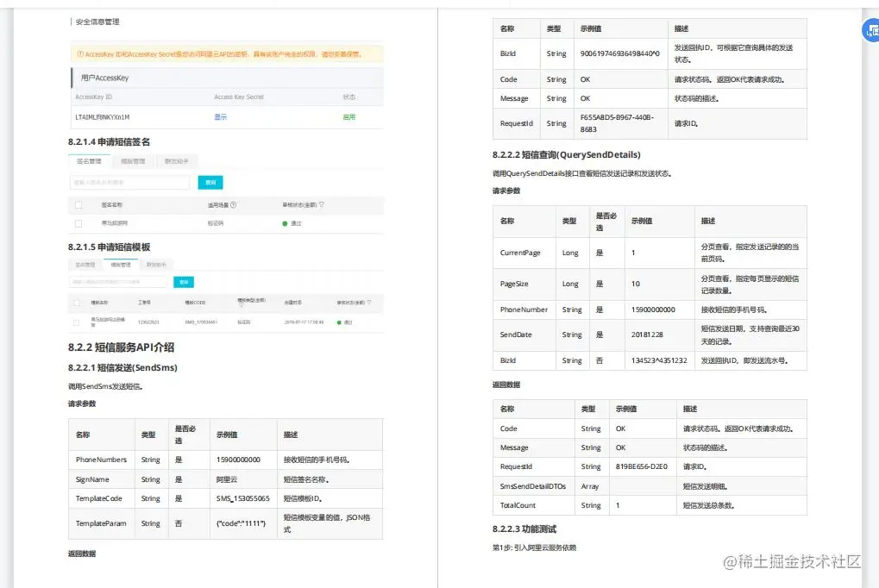Click example value 20181228
The height and width of the screenshot is (588, 879).
point(647,335)
